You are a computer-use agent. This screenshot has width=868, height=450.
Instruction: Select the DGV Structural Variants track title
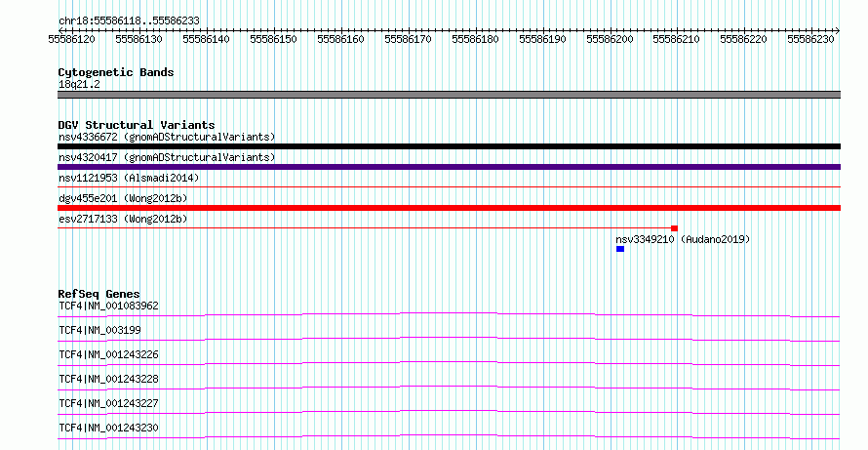pos(137,125)
